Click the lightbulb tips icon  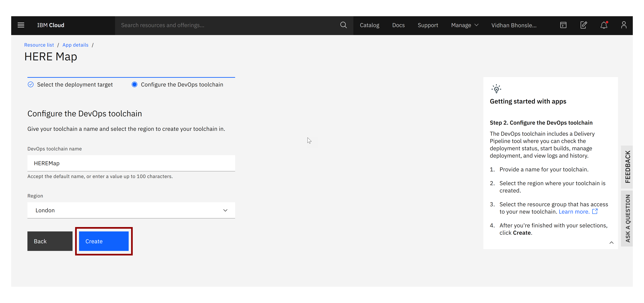click(496, 89)
